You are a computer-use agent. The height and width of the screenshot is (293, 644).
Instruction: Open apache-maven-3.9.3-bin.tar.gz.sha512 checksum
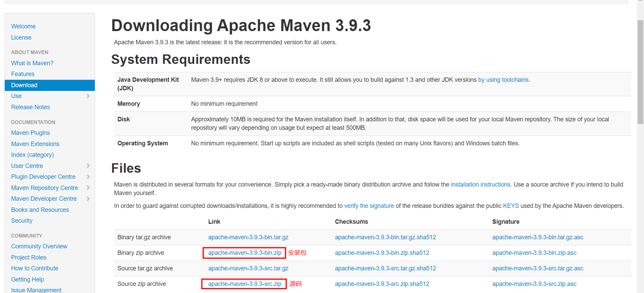tap(385, 237)
